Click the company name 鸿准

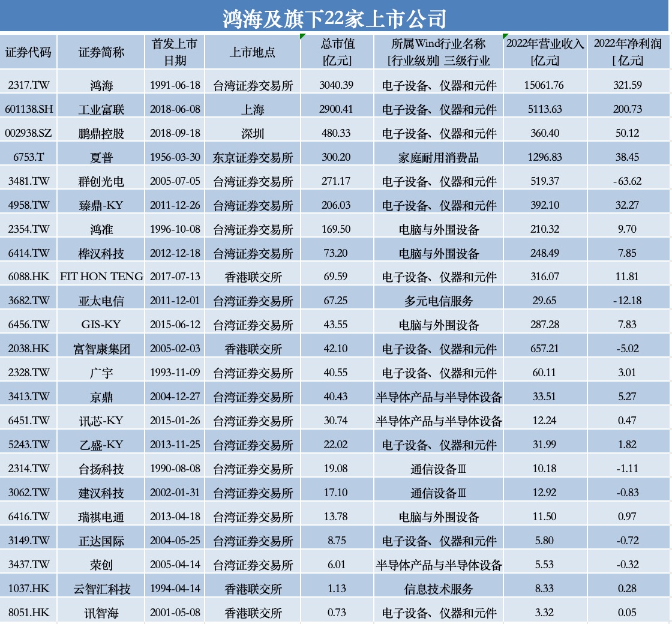point(101,230)
